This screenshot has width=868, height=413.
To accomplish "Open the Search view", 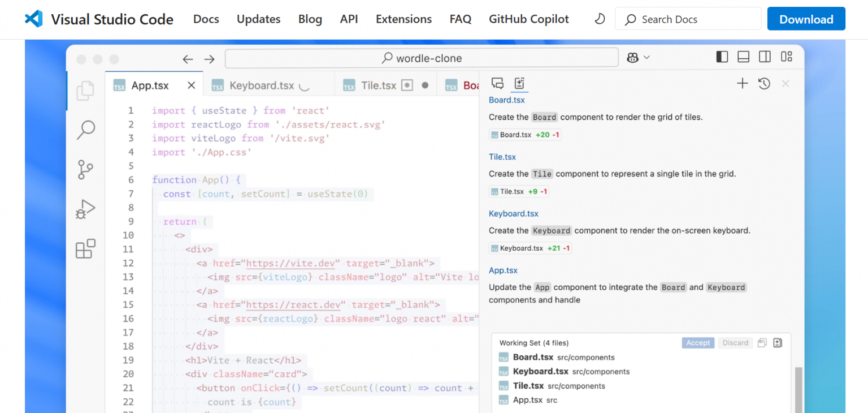I will point(85,130).
